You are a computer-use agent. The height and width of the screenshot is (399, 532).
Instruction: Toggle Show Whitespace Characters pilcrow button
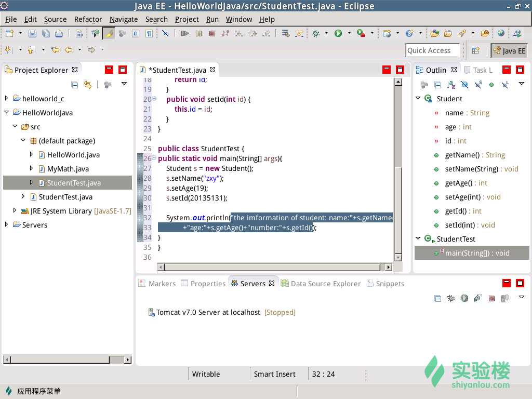149,33
